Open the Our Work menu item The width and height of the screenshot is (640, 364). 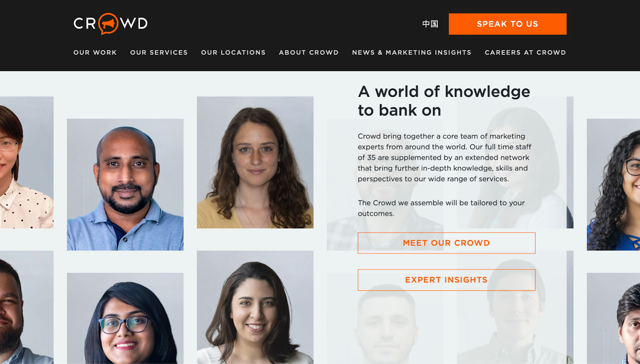(x=95, y=52)
